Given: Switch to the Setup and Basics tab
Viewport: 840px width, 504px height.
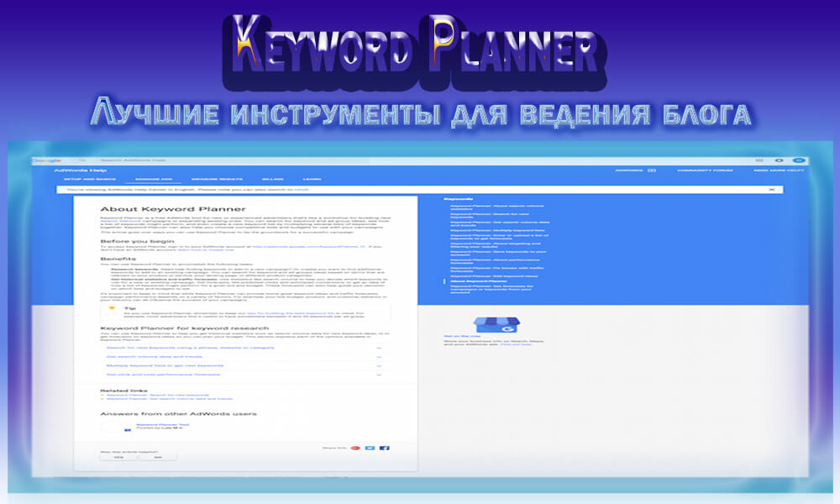Looking at the screenshot, I should 90,179.
